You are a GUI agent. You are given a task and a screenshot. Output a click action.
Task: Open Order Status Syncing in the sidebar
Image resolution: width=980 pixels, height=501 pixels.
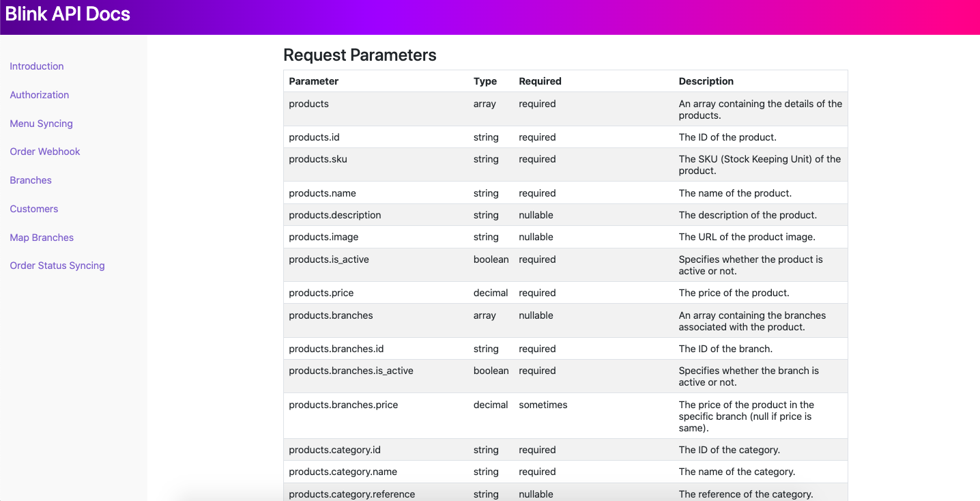[57, 266]
